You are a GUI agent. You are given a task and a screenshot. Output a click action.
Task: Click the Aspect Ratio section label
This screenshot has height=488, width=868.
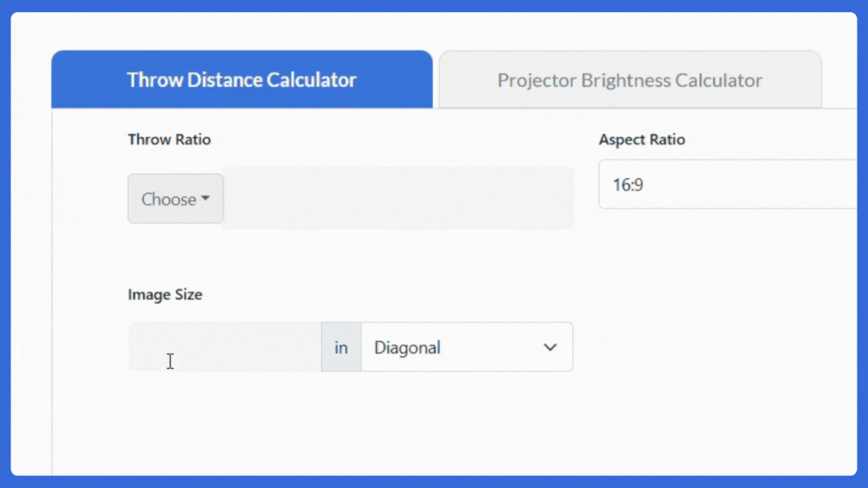[x=642, y=139]
